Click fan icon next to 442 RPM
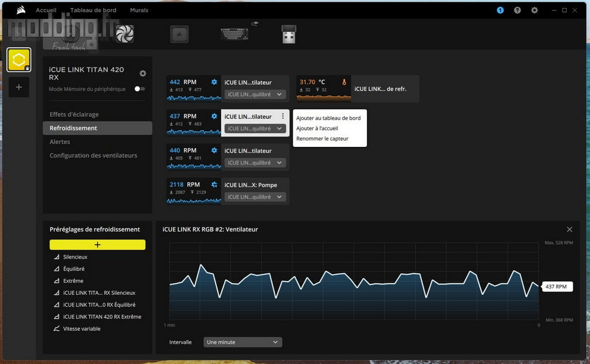590x364 pixels. (x=214, y=82)
